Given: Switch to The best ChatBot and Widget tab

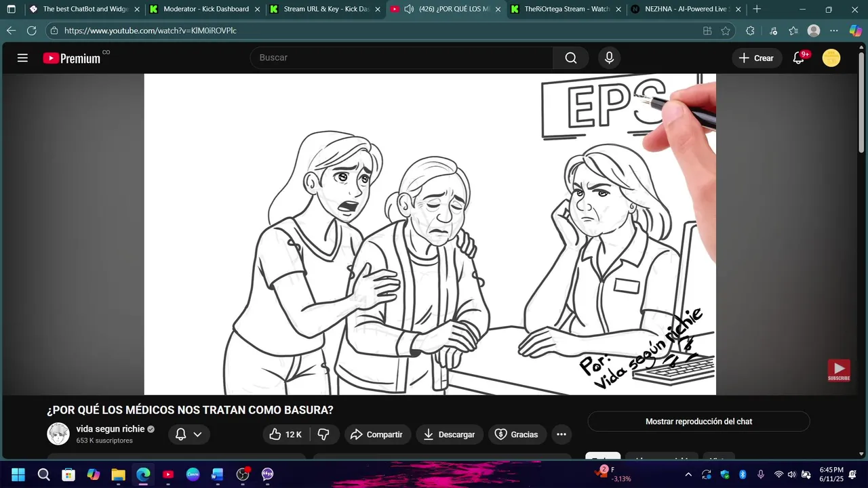Looking at the screenshot, I should coord(85,9).
